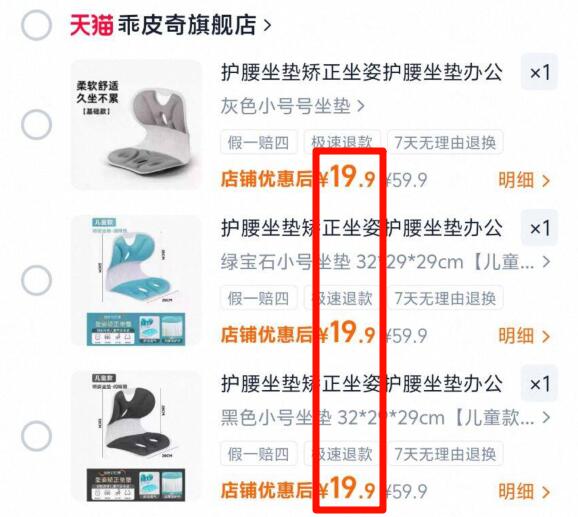This screenshot has height=517, width=578.
Task: Show 明细 for the black cushion price
Action: pos(524,492)
